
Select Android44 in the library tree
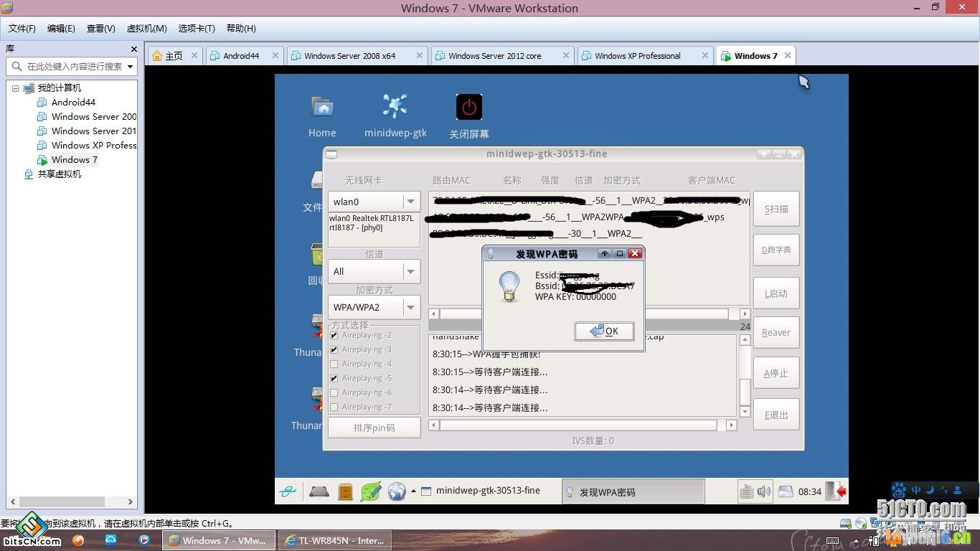(x=73, y=103)
